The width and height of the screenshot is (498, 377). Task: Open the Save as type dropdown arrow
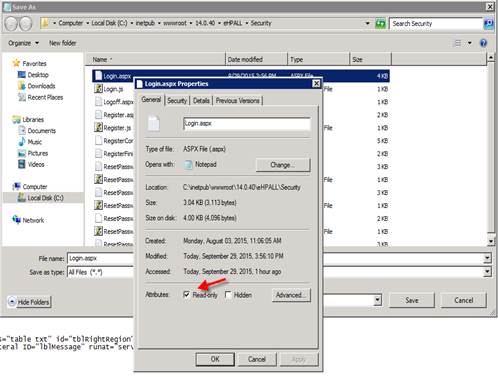click(487, 272)
